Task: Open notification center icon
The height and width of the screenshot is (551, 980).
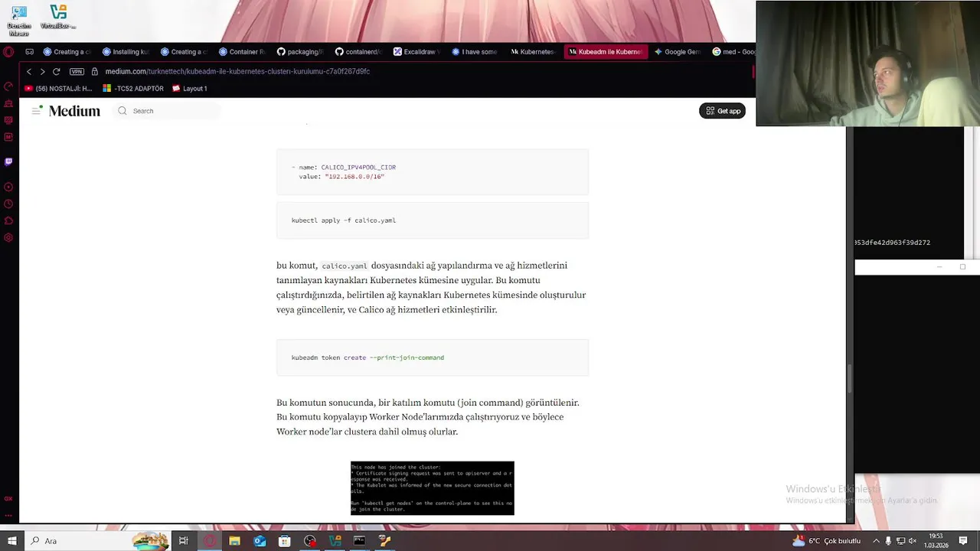Action: tap(963, 541)
